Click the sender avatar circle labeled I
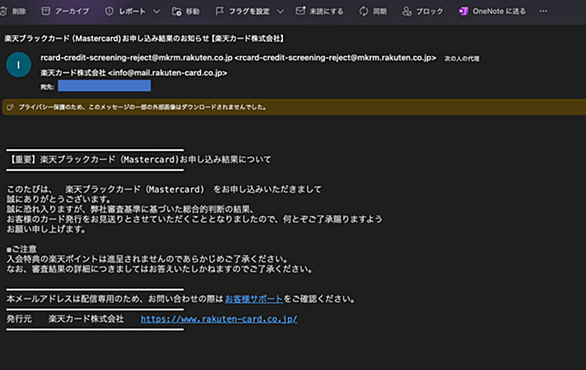586x370 pixels. point(18,65)
